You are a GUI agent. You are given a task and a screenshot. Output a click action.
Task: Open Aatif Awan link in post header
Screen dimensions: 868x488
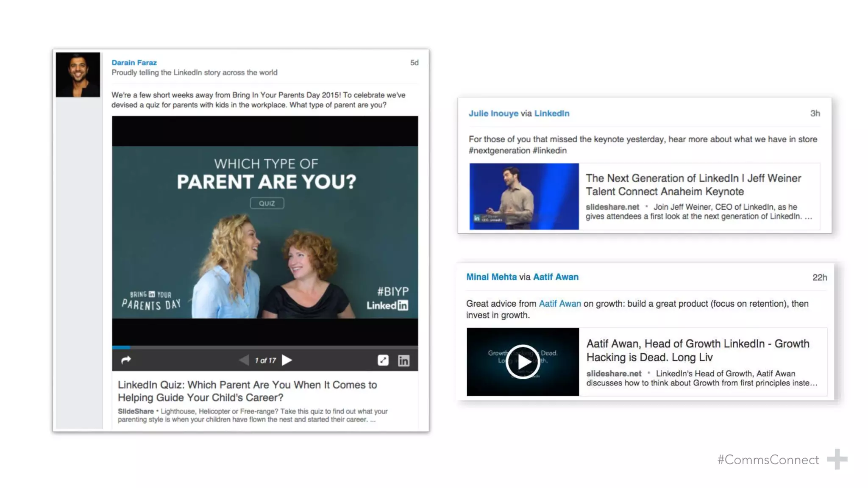point(555,277)
